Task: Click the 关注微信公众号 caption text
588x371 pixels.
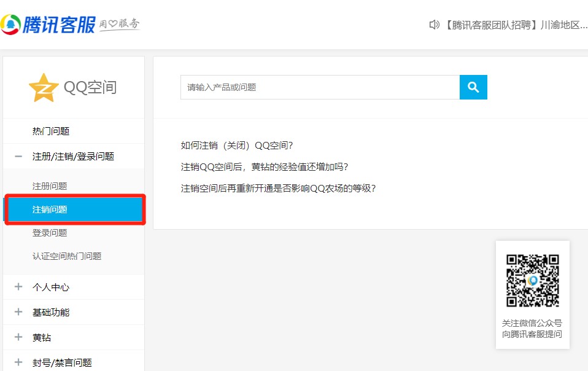Action: [532, 323]
